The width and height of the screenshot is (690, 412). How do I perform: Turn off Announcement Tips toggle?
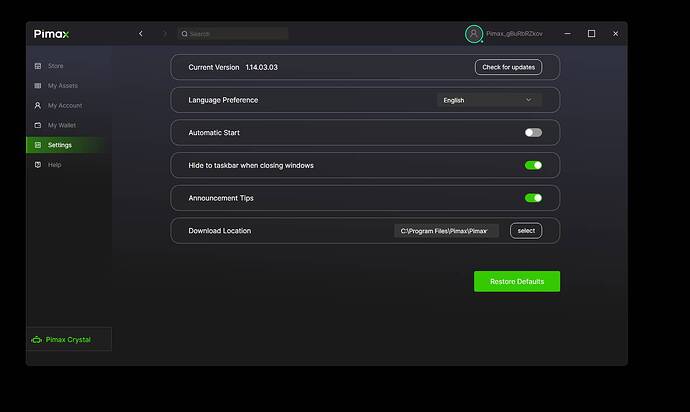(533, 198)
